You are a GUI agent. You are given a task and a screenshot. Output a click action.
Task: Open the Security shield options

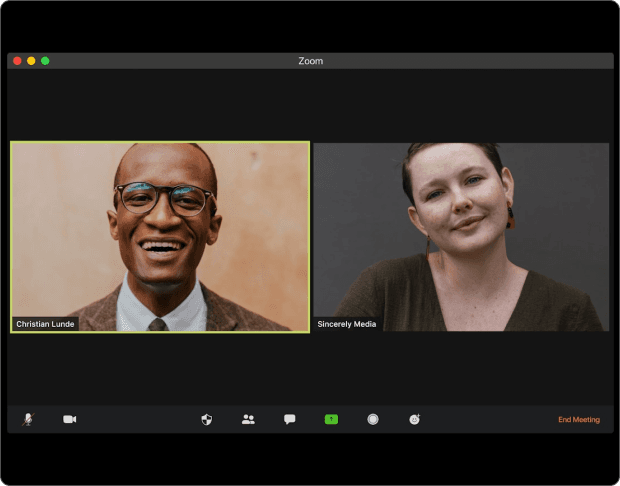click(x=207, y=419)
